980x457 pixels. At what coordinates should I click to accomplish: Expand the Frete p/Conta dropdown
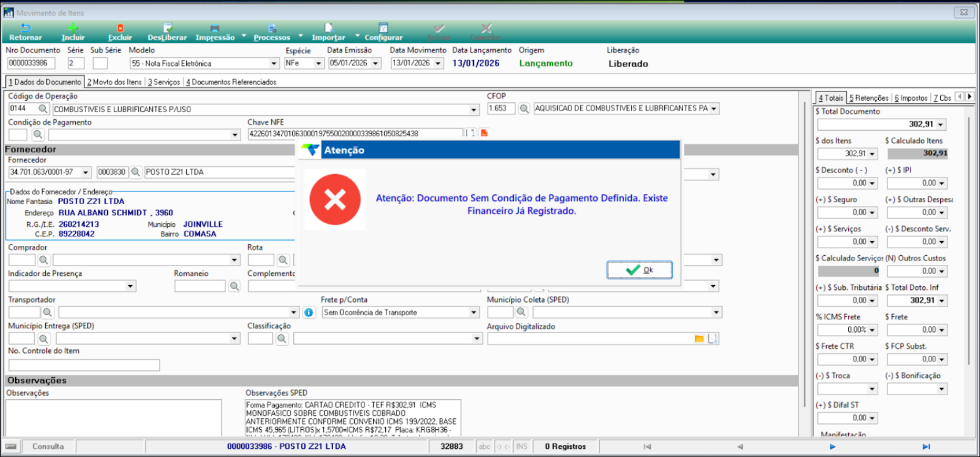474,312
